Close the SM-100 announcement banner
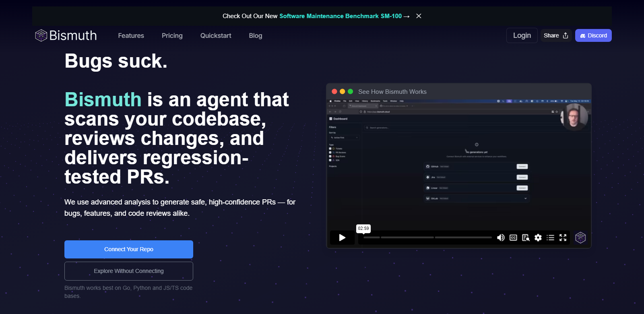 click(x=419, y=16)
